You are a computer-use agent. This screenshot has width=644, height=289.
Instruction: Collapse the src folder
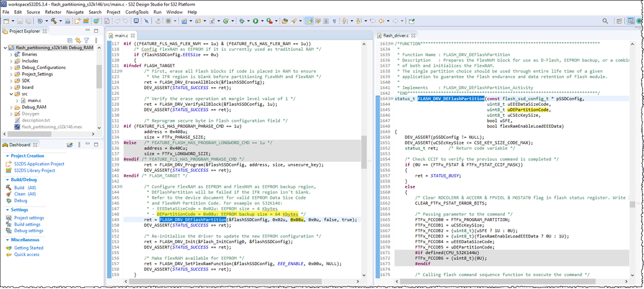coord(11,94)
